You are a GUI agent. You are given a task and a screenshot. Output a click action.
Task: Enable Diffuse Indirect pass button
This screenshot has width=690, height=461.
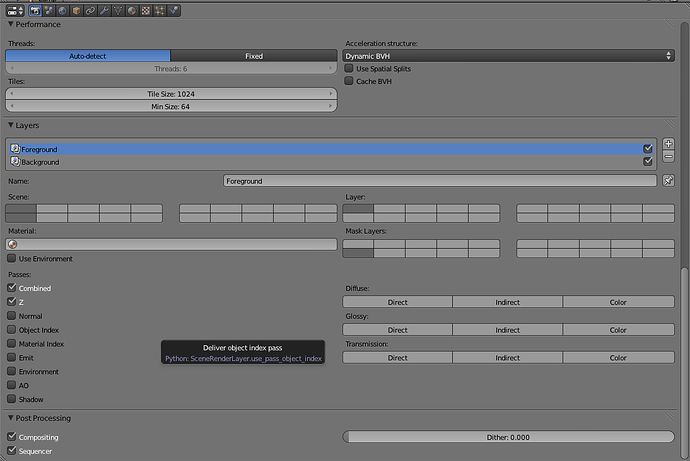(507, 302)
